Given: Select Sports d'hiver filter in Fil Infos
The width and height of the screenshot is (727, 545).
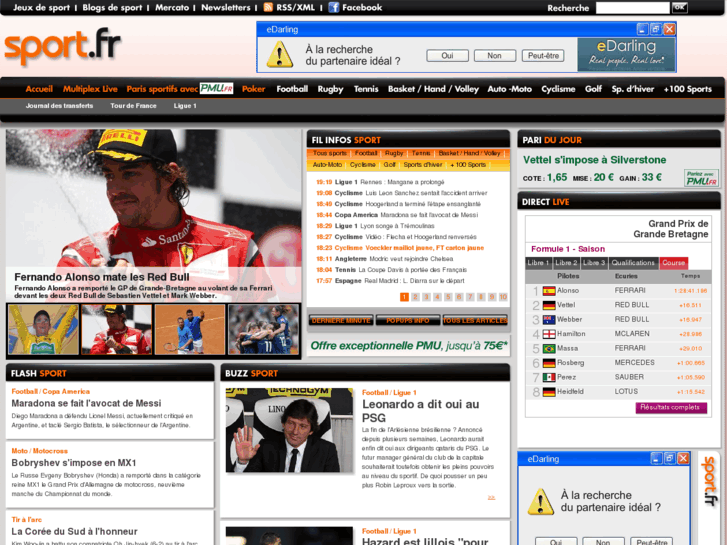Looking at the screenshot, I should 423,165.
